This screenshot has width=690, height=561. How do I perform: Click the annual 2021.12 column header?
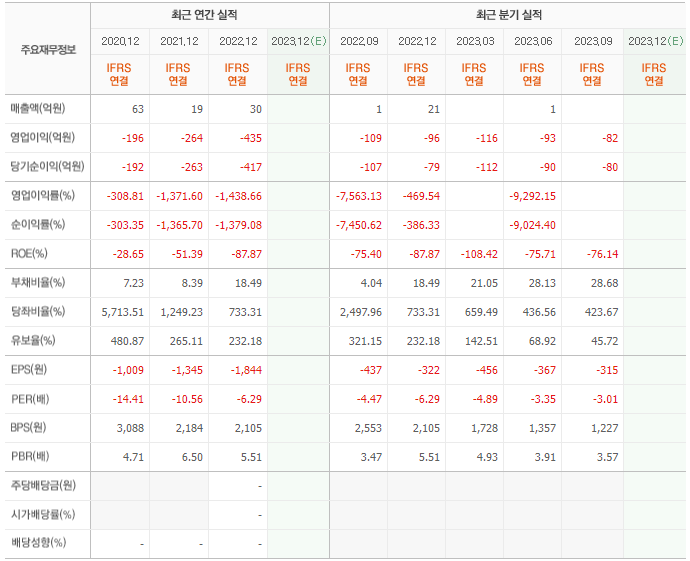[179, 41]
